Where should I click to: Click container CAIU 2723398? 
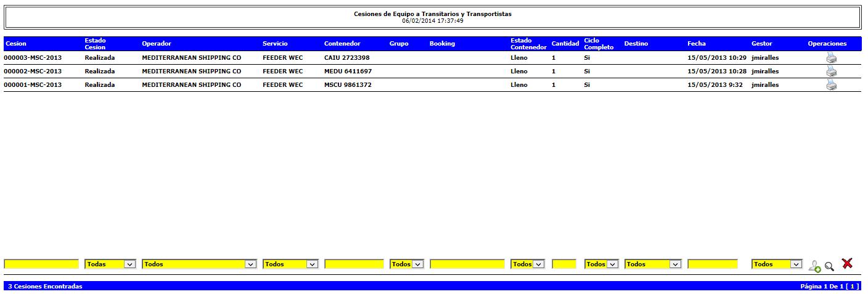[347, 58]
